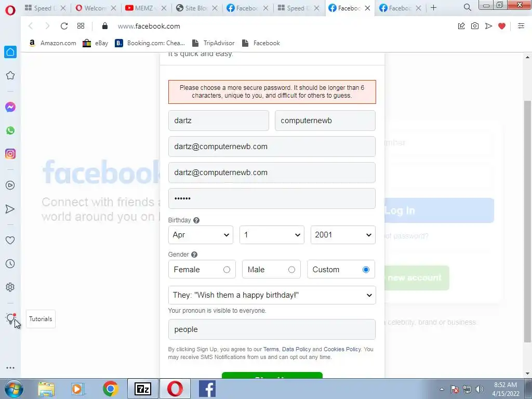Select Female gender radio button
Image resolution: width=532 pixels, height=399 pixels.
coord(227,270)
